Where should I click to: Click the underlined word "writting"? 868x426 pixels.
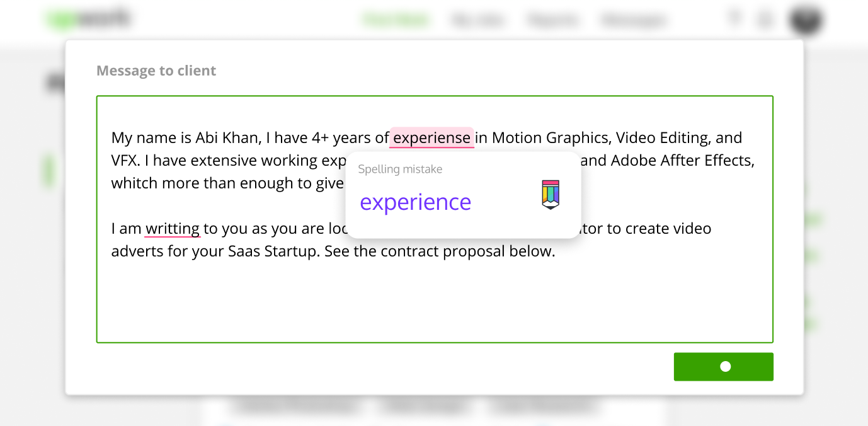click(172, 228)
